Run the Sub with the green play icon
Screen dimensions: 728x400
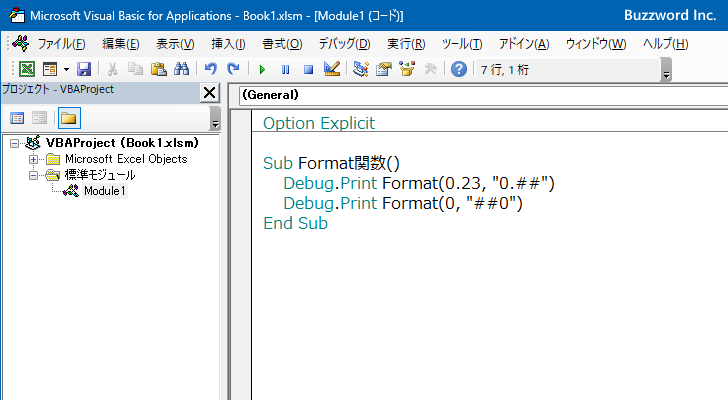pyautogui.click(x=262, y=70)
